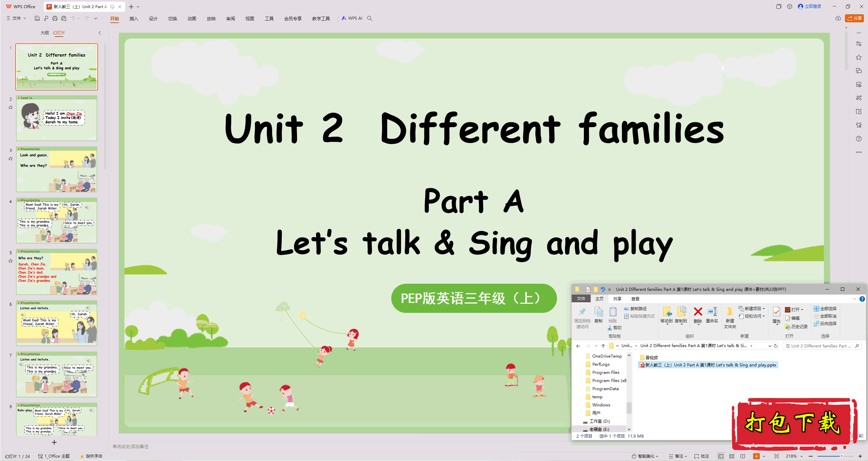
Task: Open the question-mark help icon in the right sidebar
Action: (859, 139)
